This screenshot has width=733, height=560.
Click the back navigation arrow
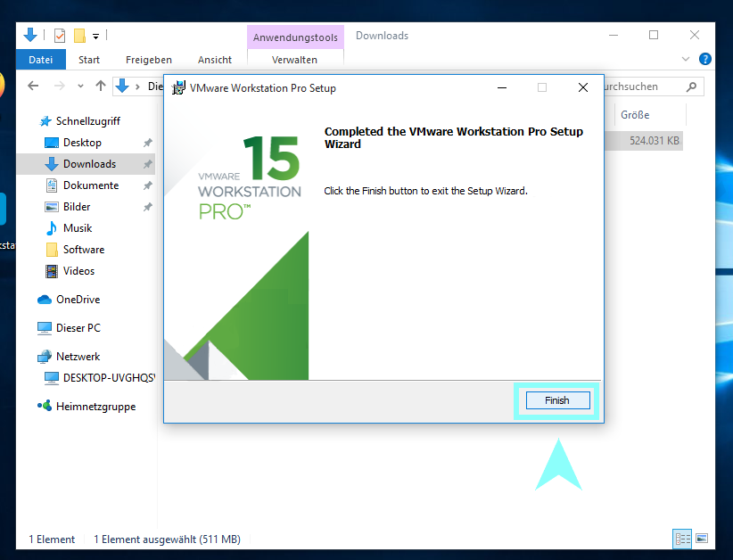tap(32, 86)
